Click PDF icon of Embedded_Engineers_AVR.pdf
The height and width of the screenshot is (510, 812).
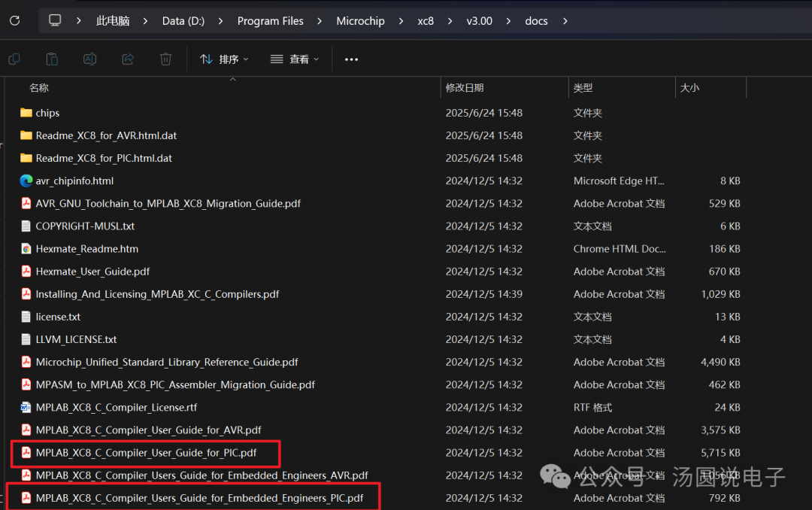[26, 475]
